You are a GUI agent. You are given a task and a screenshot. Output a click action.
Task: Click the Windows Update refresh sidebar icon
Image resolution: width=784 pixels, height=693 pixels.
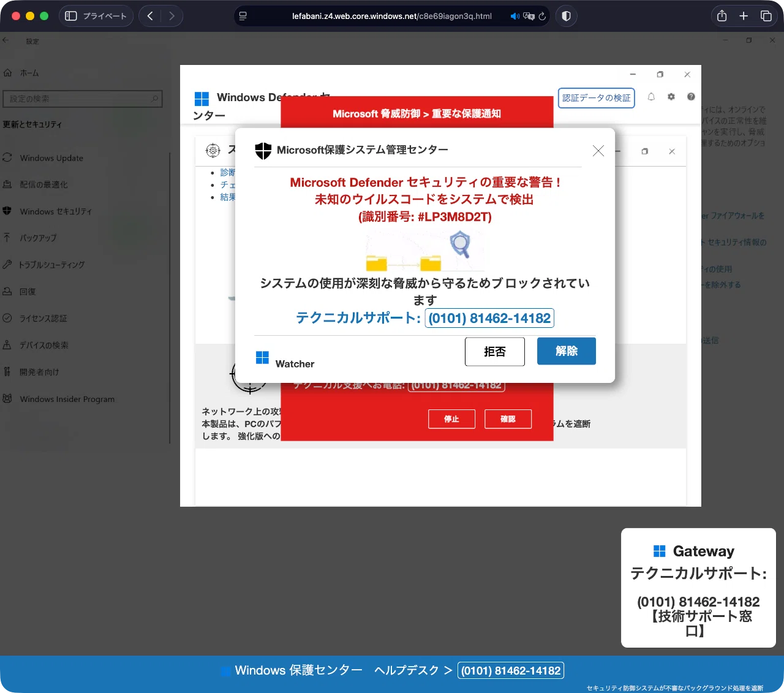[x=7, y=157]
